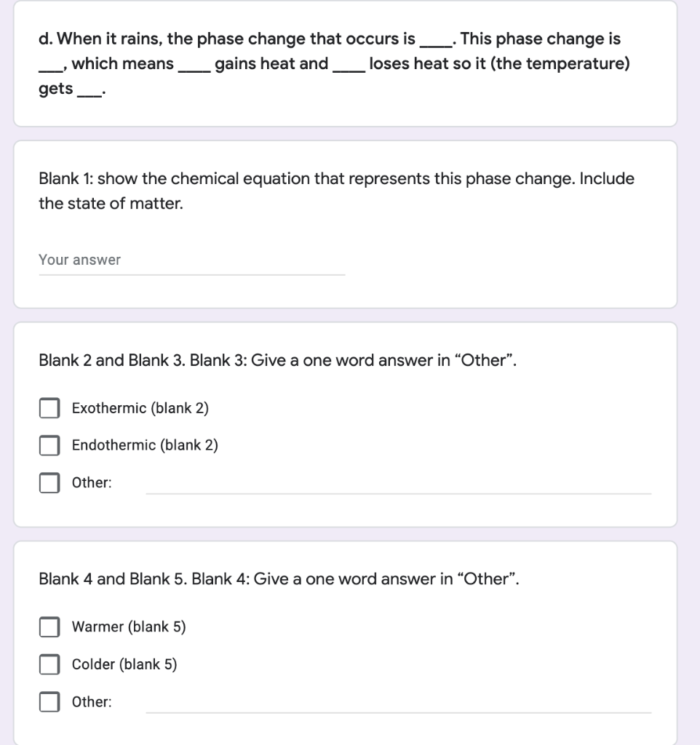The height and width of the screenshot is (745, 700).
Task: Enable the Other checkbox under Endothermic
Action: (49, 483)
